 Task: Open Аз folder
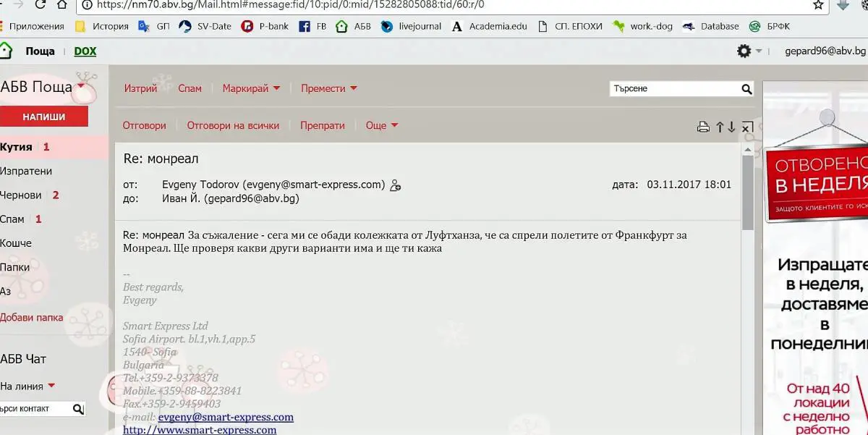coord(6,291)
